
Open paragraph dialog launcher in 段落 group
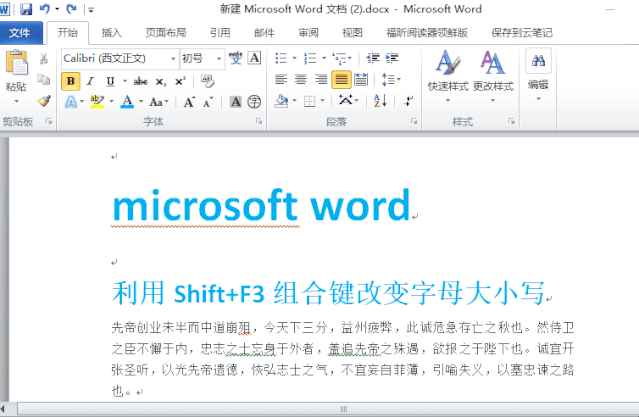pyautogui.click(x=414, y=121)
